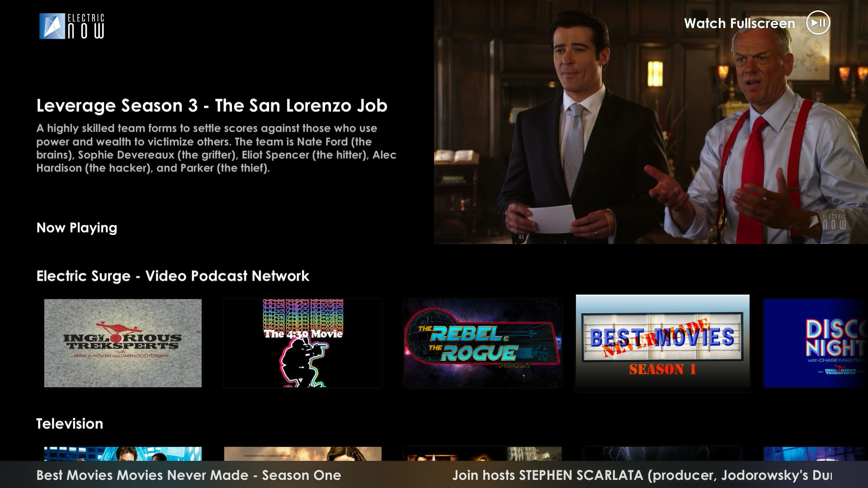This screenshot has height=488, width=868.
Task: Click the scrolling Join hosts Stephen Scarlata description
Action: click(x=642, y=475)
